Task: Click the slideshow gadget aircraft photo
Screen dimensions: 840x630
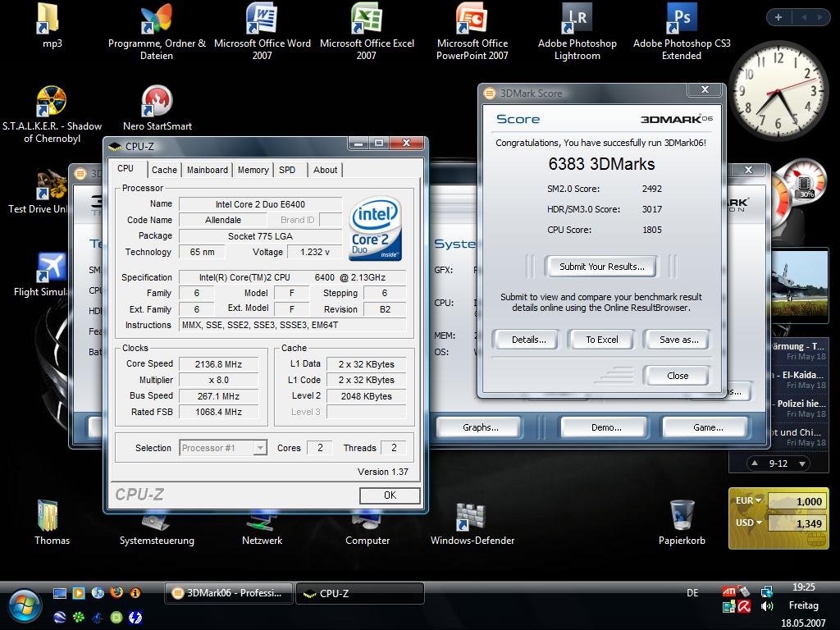Action: pyautogui.click(x=799, y=285)
